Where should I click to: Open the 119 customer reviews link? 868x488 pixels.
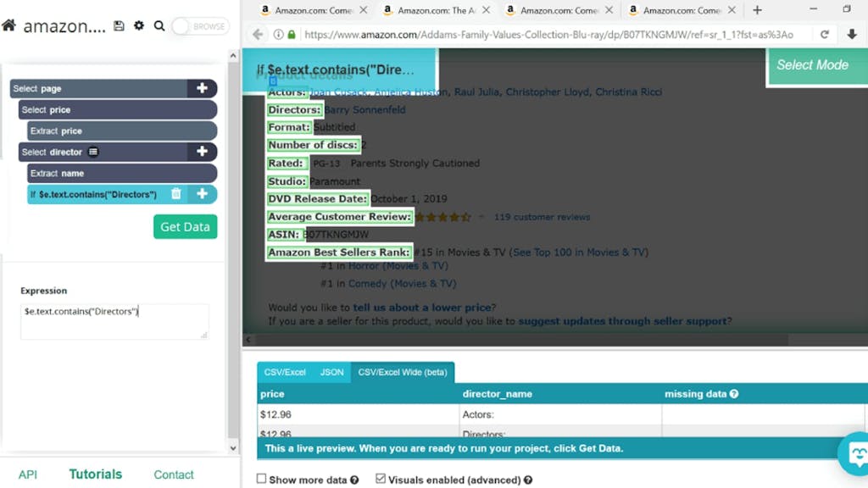(542, 217)
